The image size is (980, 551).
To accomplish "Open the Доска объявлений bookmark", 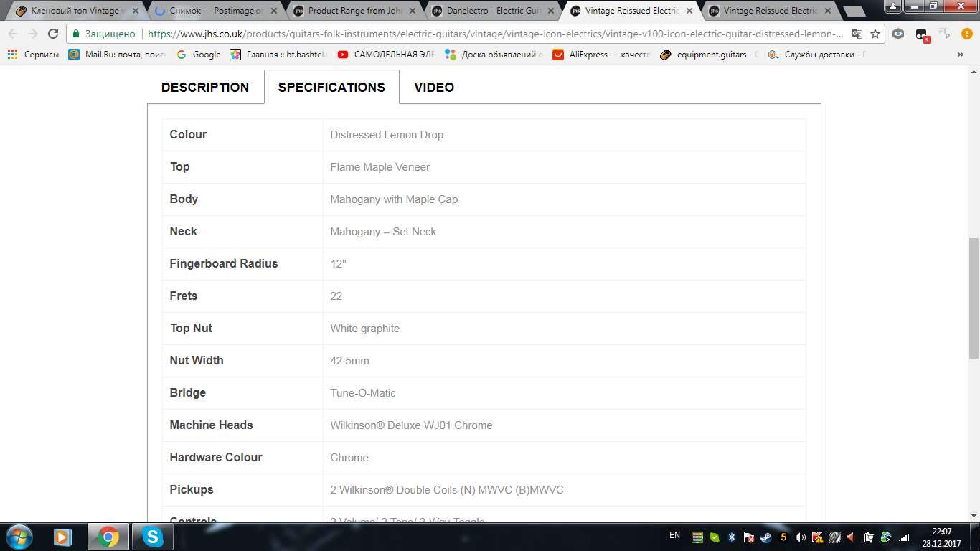I will [x=494, y=55].
